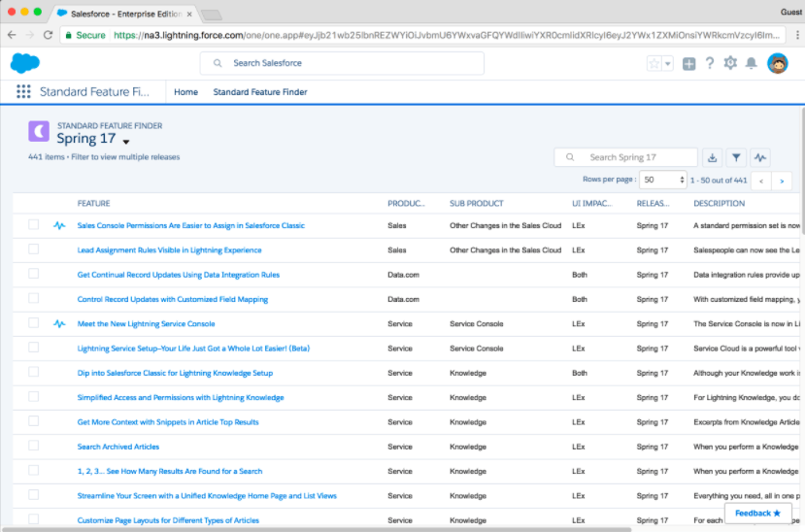The width and height of the screenshot is (805, 532).
Task: Open the filter funnel icon
Action: 736,157
